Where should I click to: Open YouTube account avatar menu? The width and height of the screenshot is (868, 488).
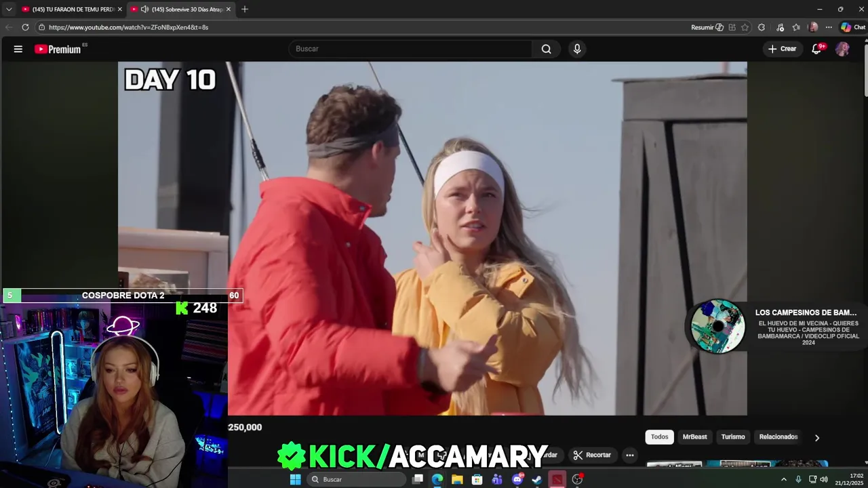(x=842, y=49)
